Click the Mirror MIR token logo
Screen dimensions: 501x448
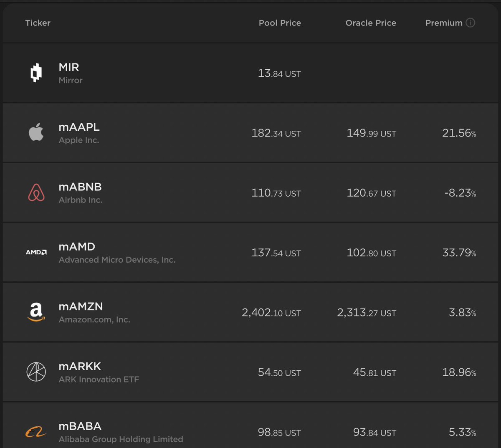click(36, 73)
